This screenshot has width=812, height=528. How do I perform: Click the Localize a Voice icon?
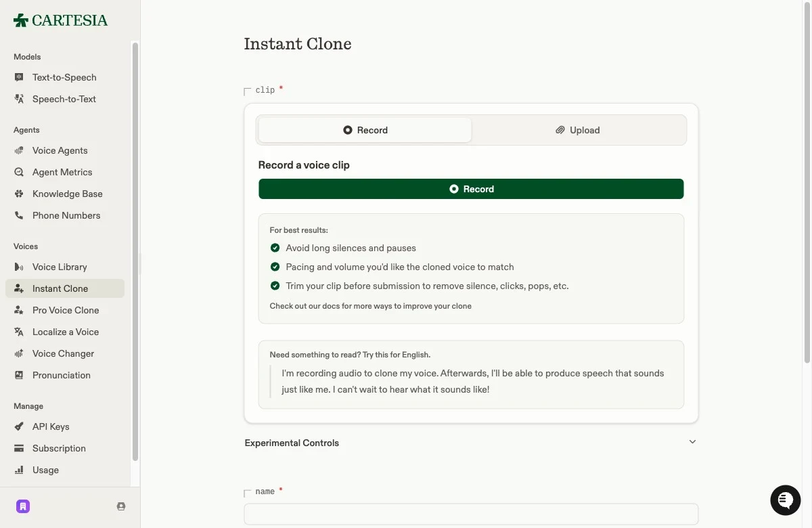[x=19, y=332]
